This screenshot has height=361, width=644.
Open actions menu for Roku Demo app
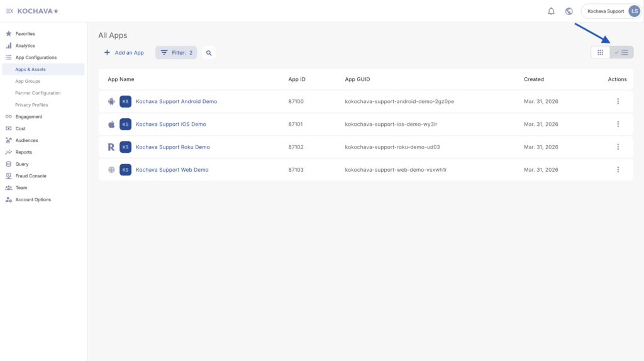618,147
